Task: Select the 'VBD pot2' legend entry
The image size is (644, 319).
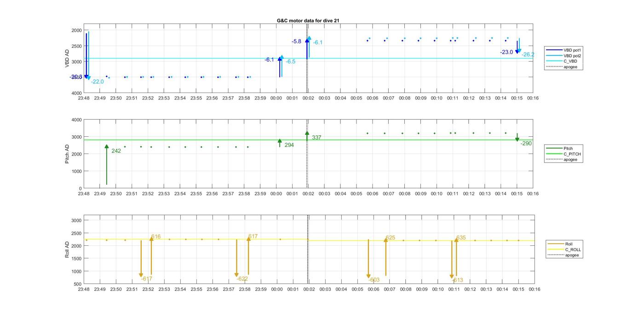Action: [564, 56]
